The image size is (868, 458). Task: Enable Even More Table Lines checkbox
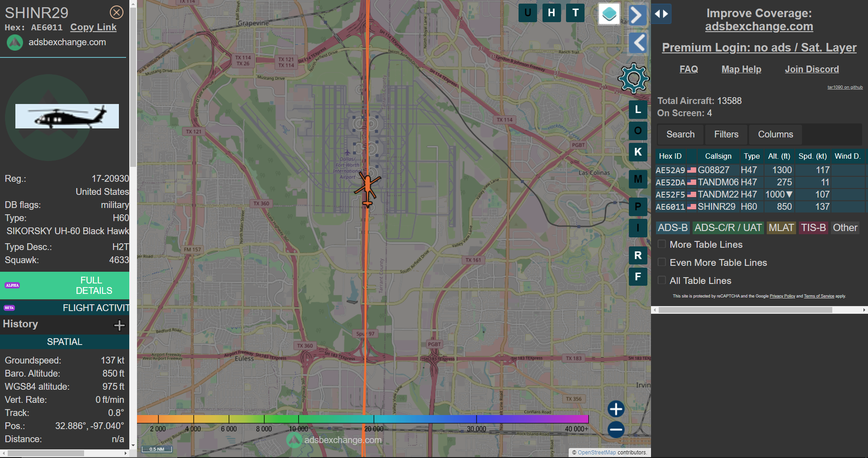pos(662,262)
